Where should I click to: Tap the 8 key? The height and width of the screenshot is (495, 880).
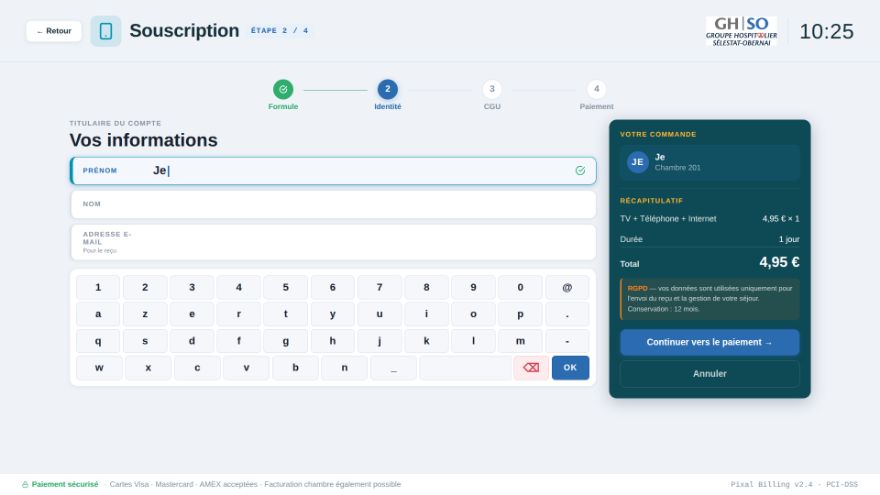click(427, 287)
